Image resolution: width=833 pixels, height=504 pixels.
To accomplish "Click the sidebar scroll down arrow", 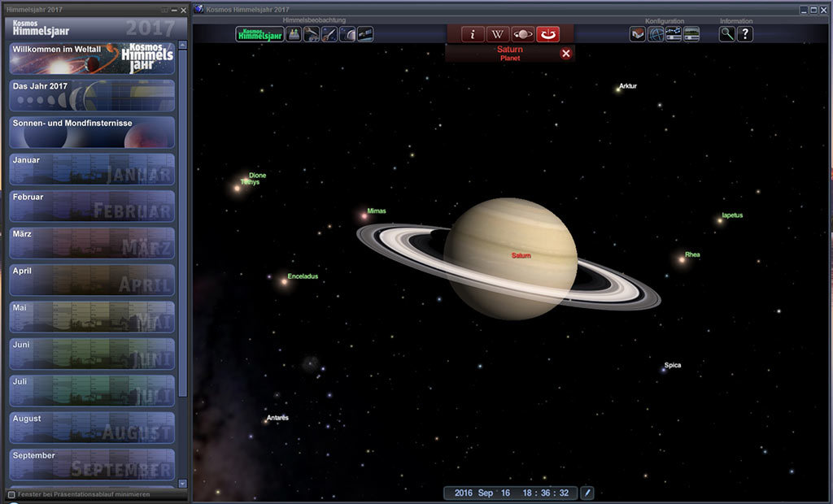I will pos(183,484).
